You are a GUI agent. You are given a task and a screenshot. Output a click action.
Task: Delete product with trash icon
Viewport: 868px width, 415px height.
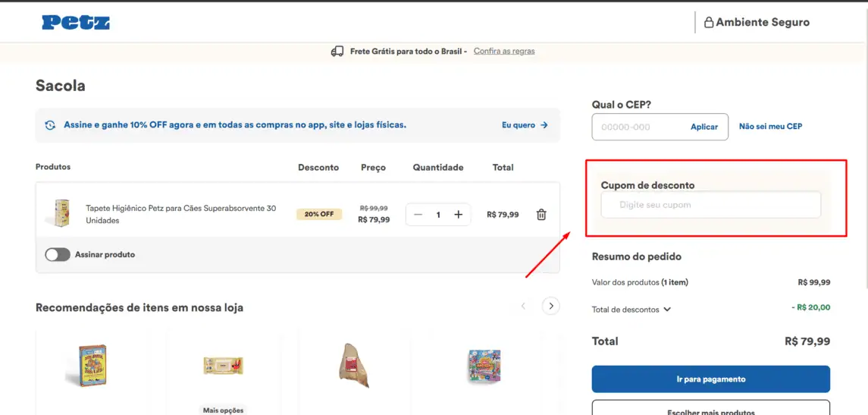pyautogui.click(x=541, y=215)
